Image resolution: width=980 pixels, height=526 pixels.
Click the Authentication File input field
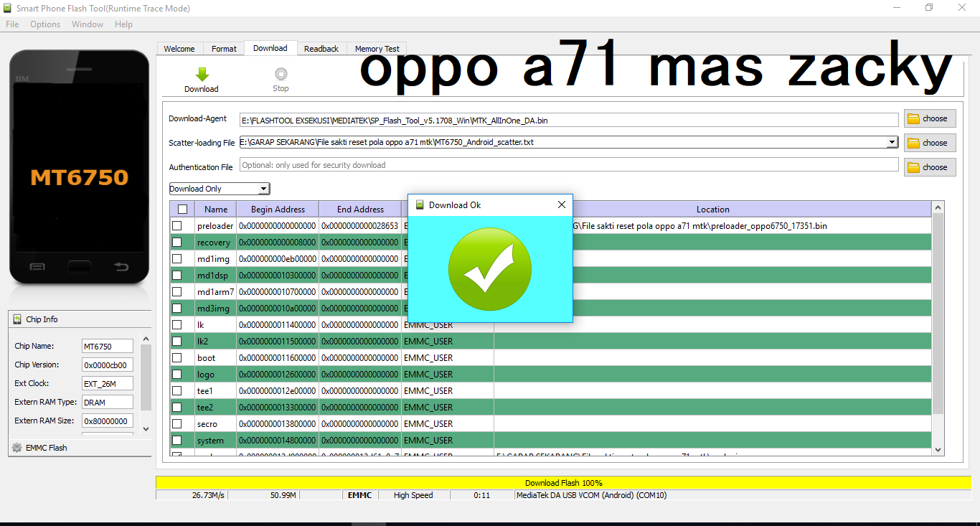(569, 165)
